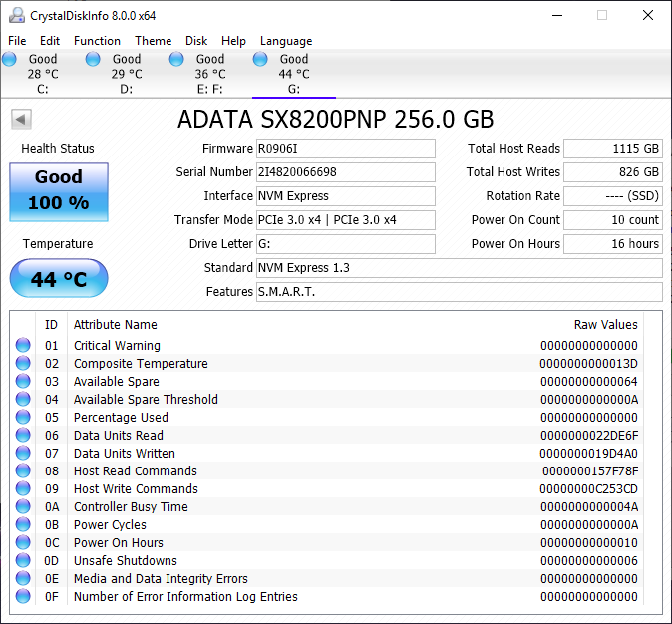Click the status icon for Available Spare Threshold

pyautogui.click(x=23, y=399)
